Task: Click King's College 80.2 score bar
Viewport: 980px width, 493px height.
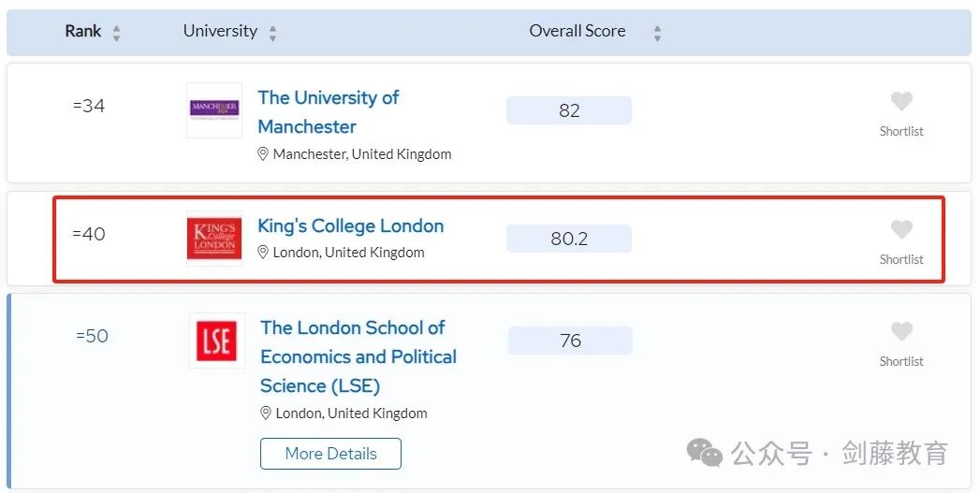Action: tap(569, 239)
